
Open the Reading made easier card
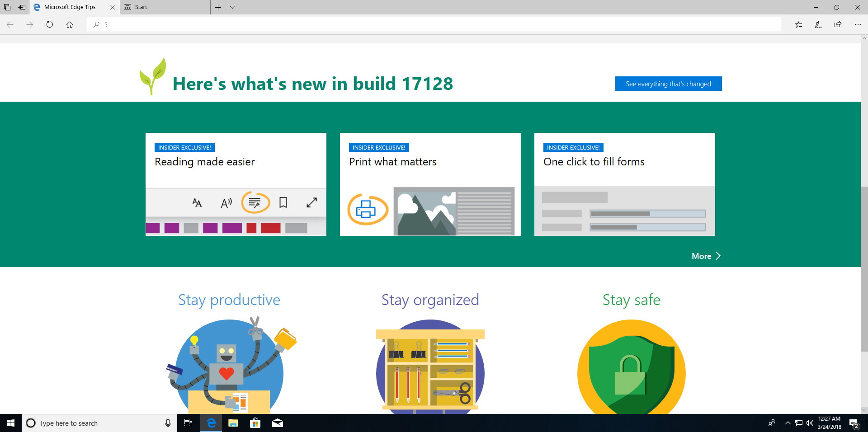(x=236, y=184)
